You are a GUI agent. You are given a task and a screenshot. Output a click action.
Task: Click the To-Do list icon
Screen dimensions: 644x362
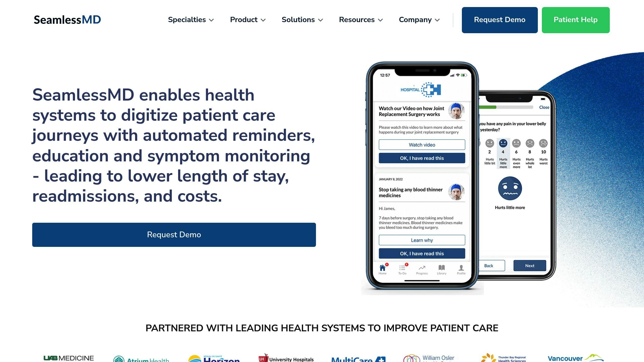(403, 268)
